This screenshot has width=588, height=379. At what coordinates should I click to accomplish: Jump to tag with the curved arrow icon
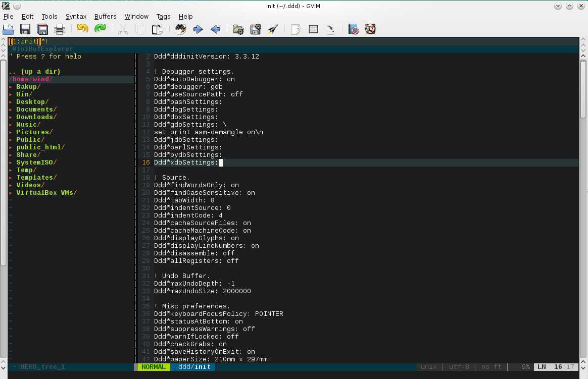[331, 29]
